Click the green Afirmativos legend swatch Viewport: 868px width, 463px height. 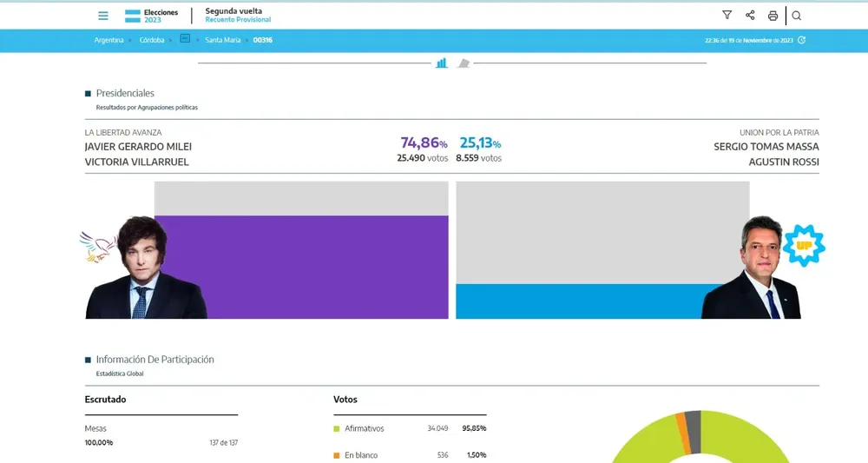[x=337, y=429]
